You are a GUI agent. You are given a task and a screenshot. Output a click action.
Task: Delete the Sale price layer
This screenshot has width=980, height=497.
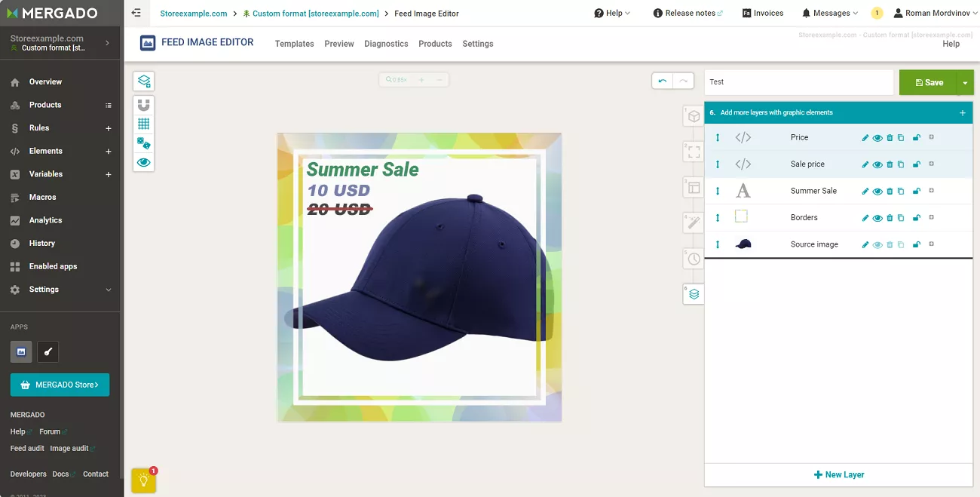(x=890, y=164)
